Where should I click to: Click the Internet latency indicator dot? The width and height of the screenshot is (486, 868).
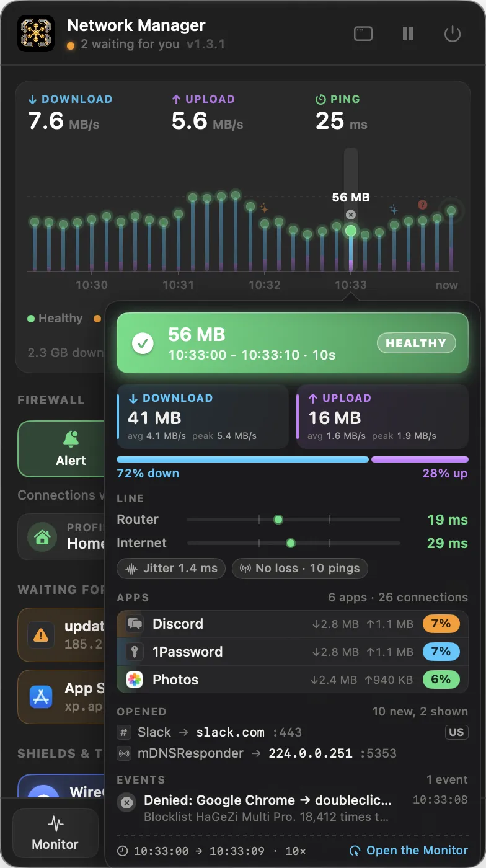(291, 543)
